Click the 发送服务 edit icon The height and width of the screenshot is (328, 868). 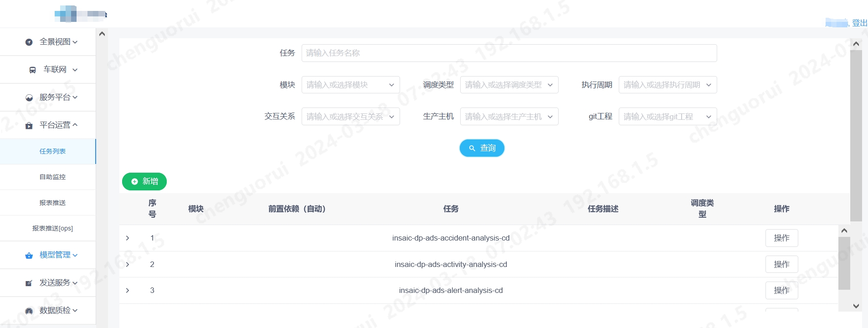point(29,283)
